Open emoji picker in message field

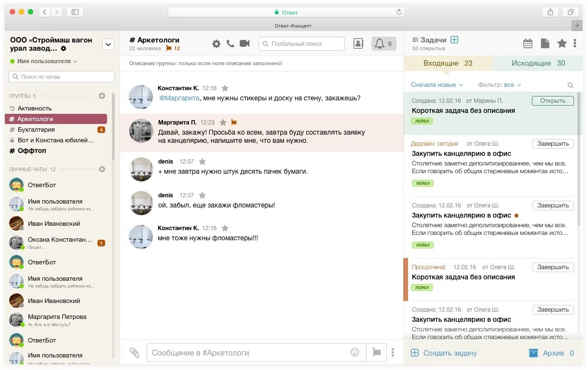click(355, 353)
